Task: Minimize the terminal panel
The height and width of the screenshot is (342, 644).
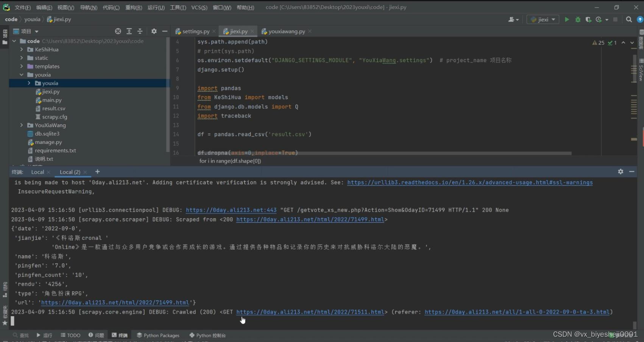Action: (x=632, y=172)
